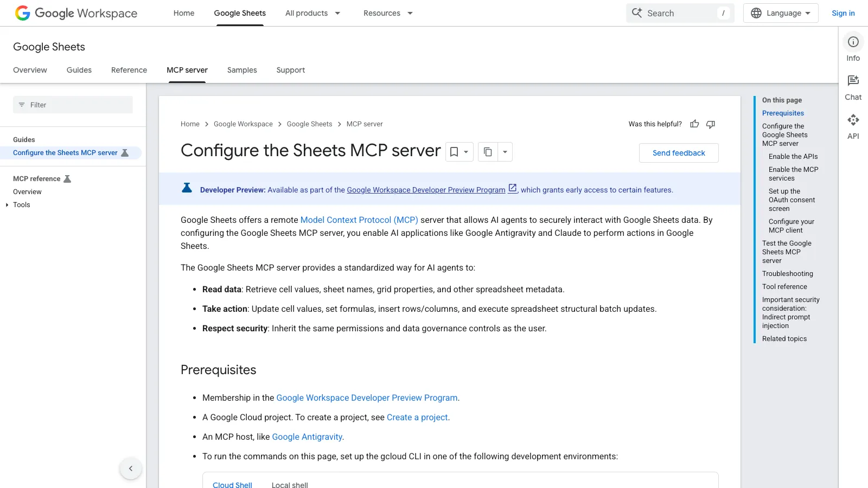Viewport: 868px width, 488px height.
Task: Switch to the Overview tab
Action: [30, 70]
